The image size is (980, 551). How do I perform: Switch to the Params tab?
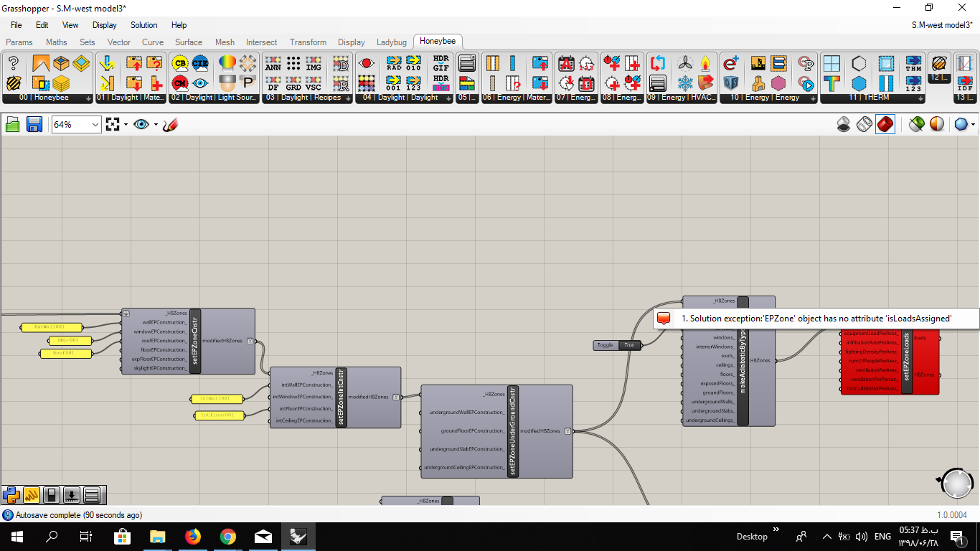[x=19, y=42]
